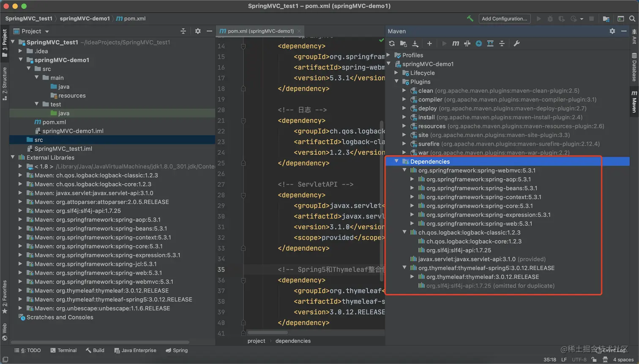Reload all Maven projects

coord(392,43)
